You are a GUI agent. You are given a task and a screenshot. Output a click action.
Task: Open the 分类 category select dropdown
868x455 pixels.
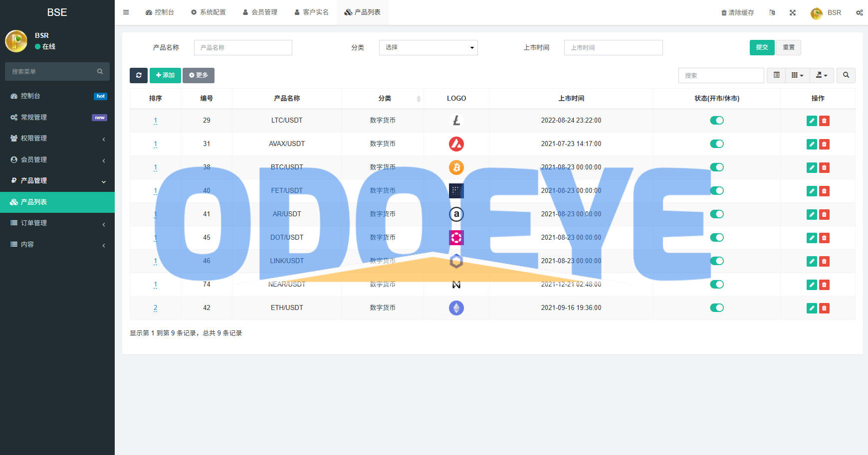click(429, 47)
